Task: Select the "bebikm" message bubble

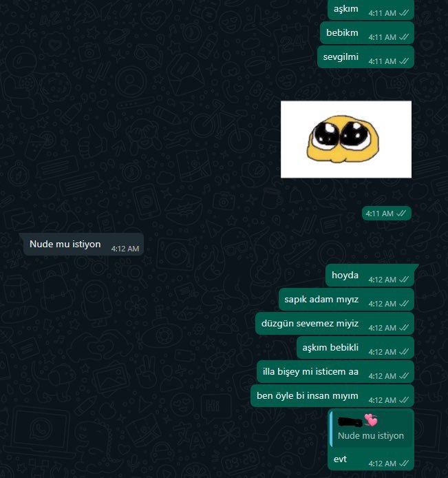Action: pyautogui.click(x=367, y=33)
